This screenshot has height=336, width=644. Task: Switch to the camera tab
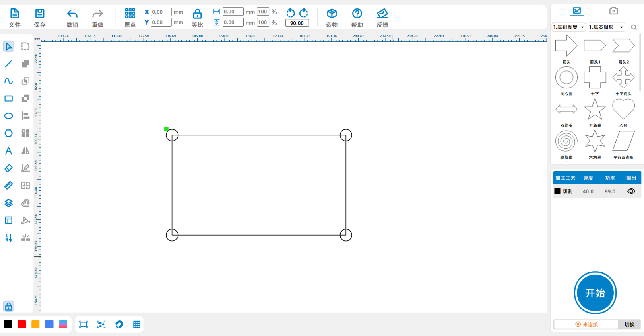click(x=613, y=11)
